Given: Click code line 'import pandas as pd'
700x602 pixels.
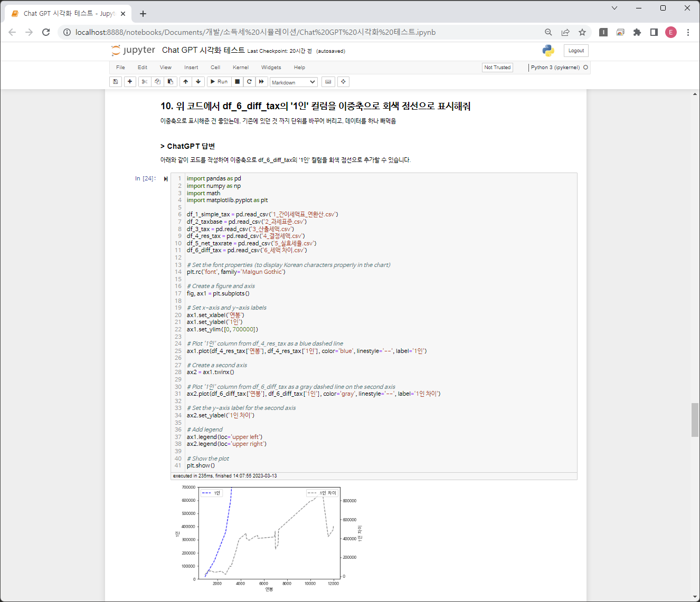Looking at the screenshot, I should coord(214,178).
